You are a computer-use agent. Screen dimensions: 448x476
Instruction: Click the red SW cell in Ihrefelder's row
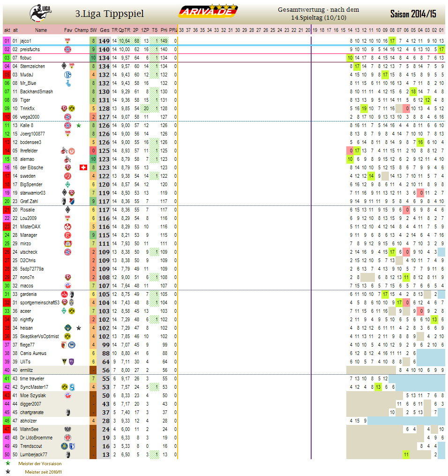click(93, 151)
